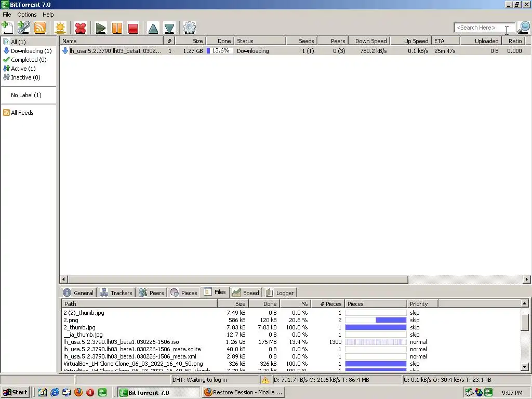Viewport: 532px width, 399px height.
Task: Open the Windows Start button
Action: (x=15, y=393)
